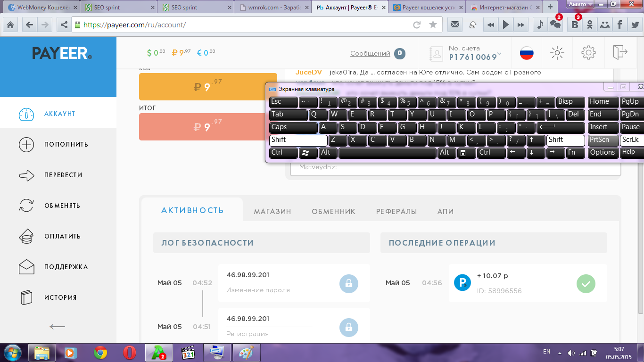
Task: Toggle the ScrLk key on on-screen keyboard
Action: 632,140
